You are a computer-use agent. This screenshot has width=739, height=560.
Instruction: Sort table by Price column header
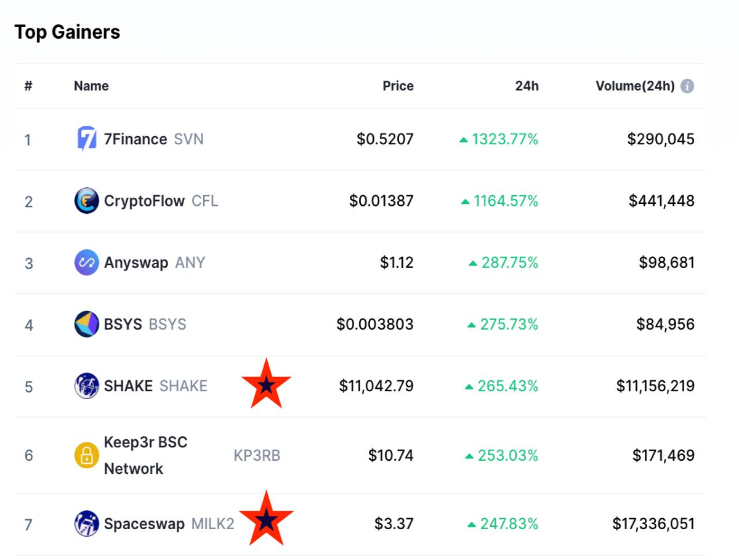(398, 86)
